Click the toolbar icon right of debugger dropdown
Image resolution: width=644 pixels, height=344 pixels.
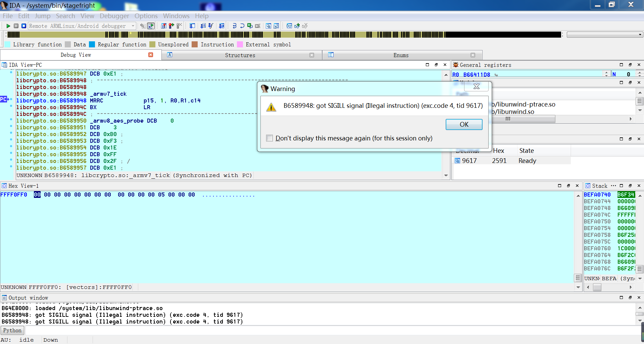[x=143, y=26]
